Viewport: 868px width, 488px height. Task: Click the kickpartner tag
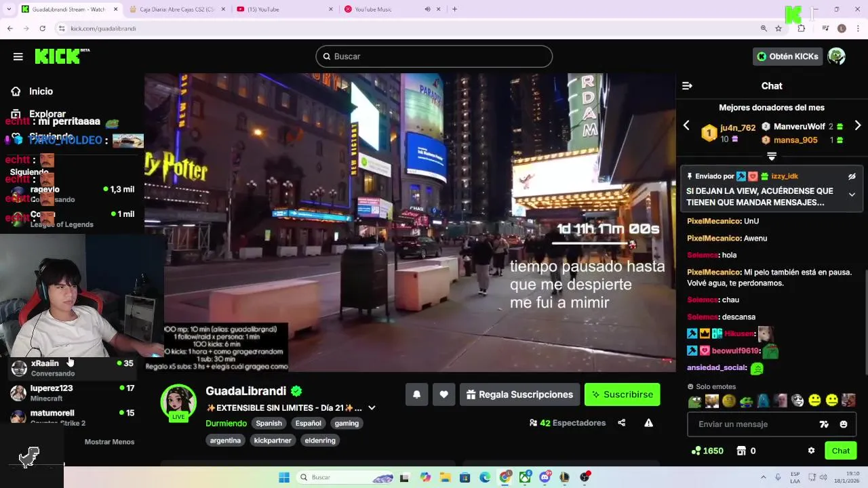pyautogui.click(x=273, y=441)
